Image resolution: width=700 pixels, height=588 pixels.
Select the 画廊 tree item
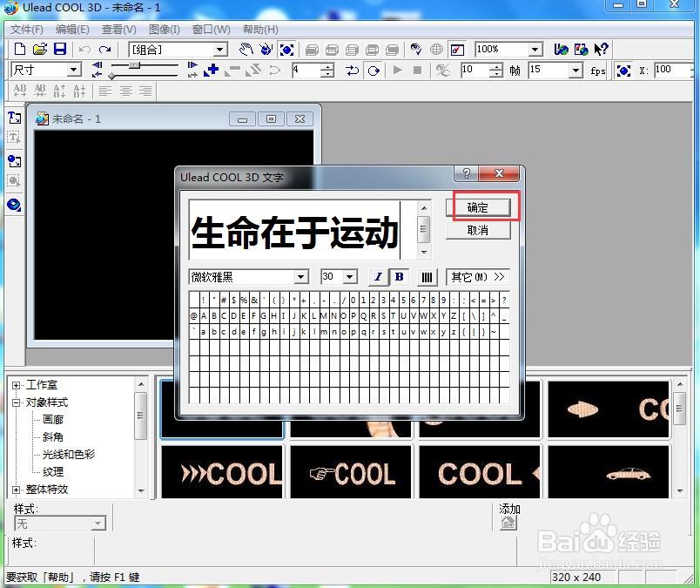point(53,420)
